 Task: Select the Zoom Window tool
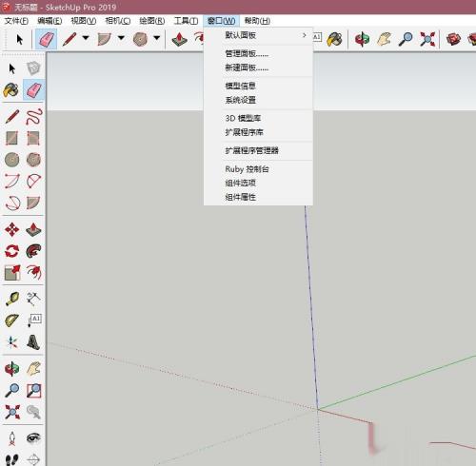click(x=33, y=391)
